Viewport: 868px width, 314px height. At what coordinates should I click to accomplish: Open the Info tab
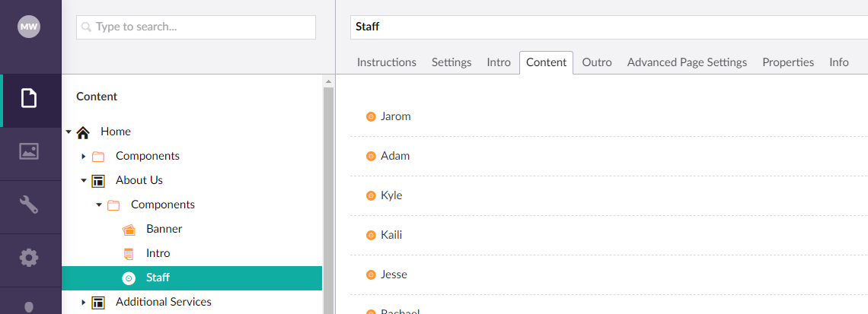[838, 62]
